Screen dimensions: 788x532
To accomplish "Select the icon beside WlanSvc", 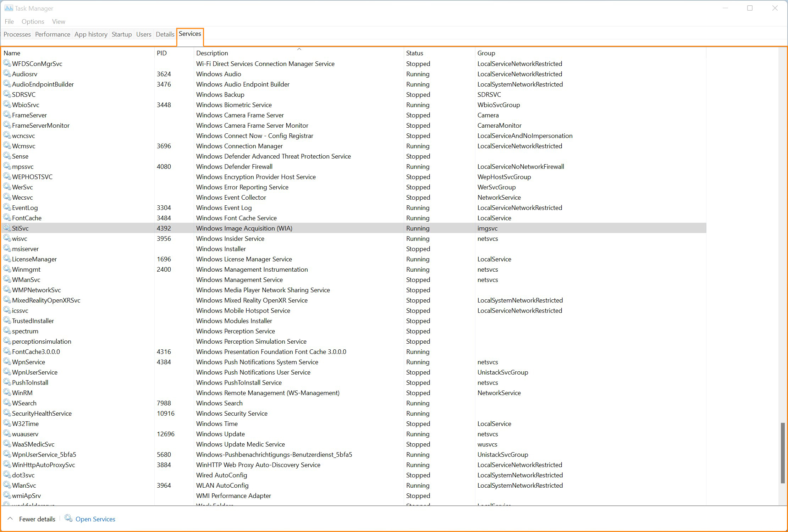I will point(7,485).
